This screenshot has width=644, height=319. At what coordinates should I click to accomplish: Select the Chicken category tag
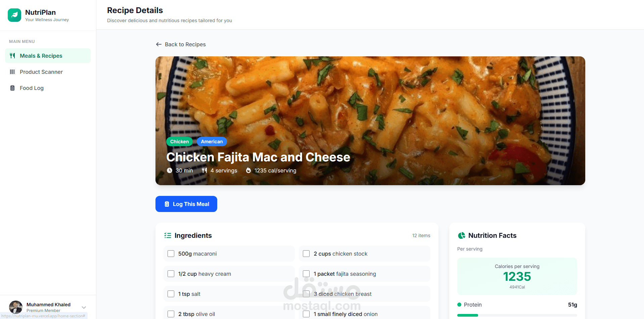pyautogui.click(x=180, y=142)
